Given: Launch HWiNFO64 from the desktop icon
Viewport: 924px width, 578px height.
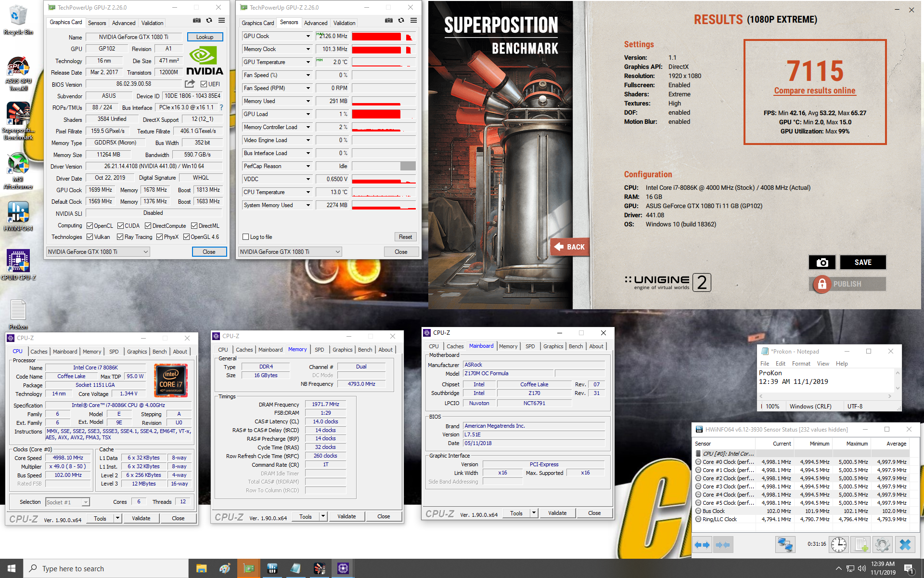Looking at the screenshot, I should (18, 216).
